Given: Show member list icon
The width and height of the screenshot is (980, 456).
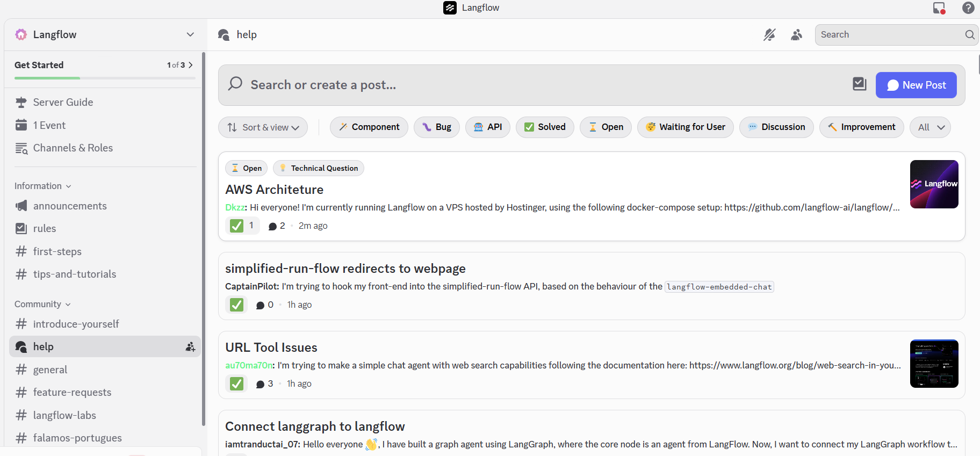Looking at the screenshot, I should point(797,35).
